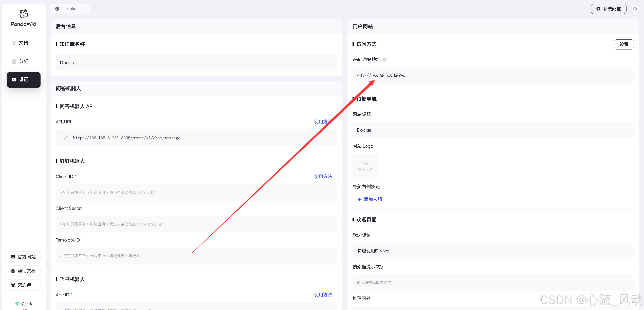Open 系统配置 system settings
The image size is (644, 310).
point(608,9)
